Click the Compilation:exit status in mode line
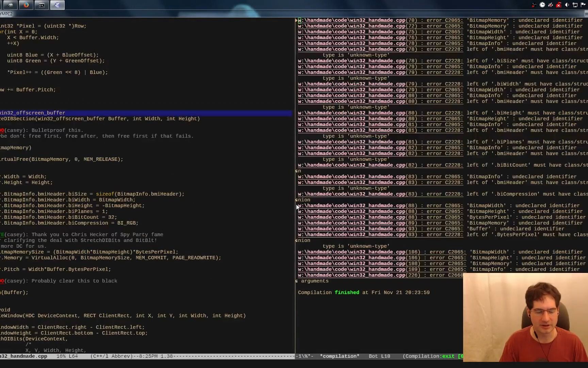This screenshot has width=588, height=368. (x=433, y=356)
